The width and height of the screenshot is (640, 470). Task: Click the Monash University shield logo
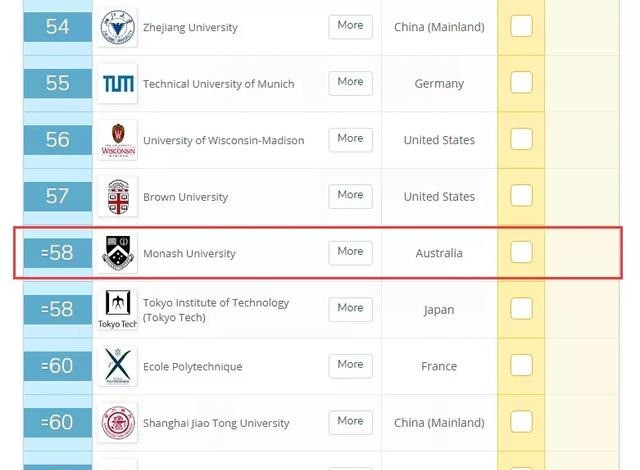point(119,254)
